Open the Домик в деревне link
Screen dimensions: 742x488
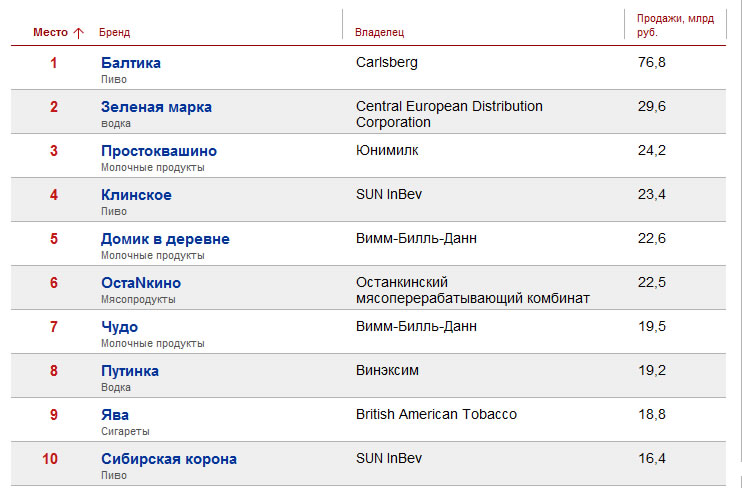[165, 239]
